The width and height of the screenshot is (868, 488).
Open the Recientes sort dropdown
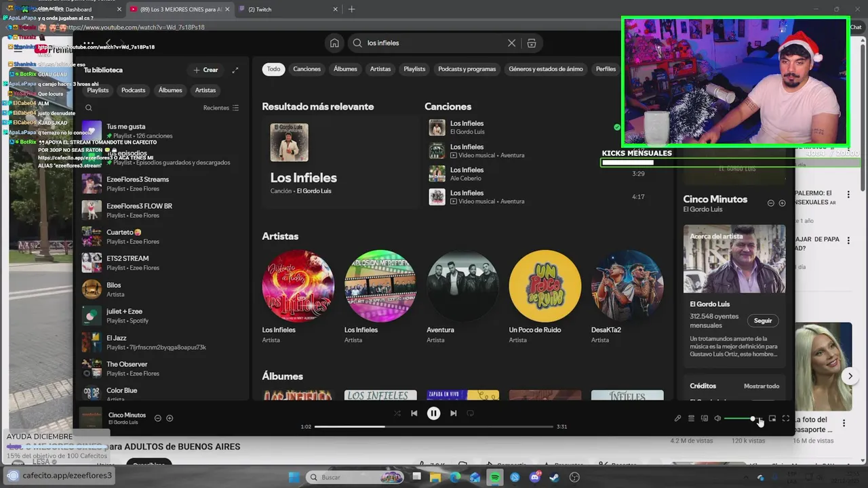tap(221, 108)
